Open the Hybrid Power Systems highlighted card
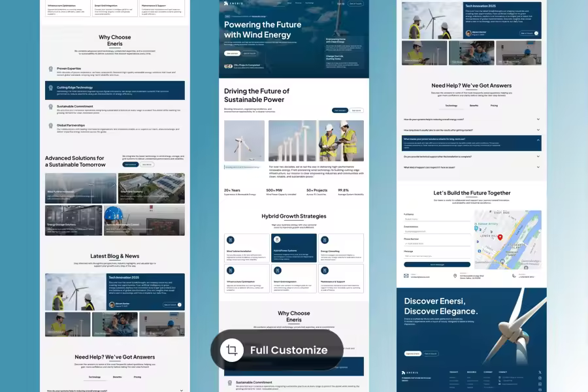 pos(293,248)
